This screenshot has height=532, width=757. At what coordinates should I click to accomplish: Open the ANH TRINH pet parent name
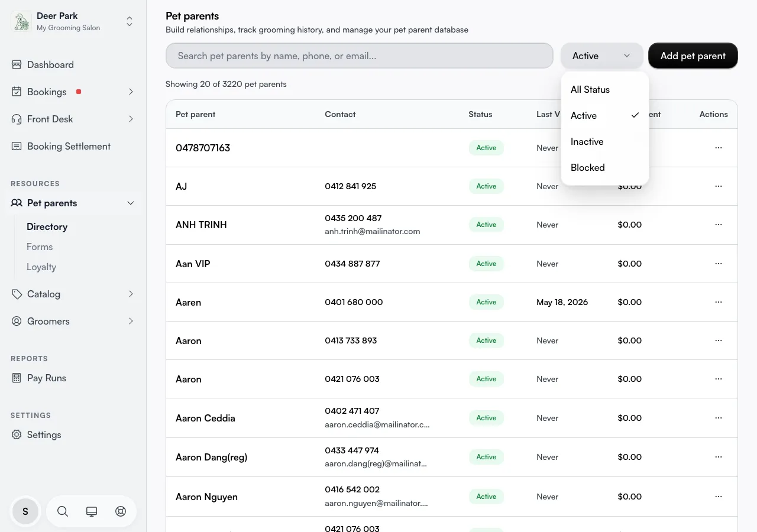[201, 225]
